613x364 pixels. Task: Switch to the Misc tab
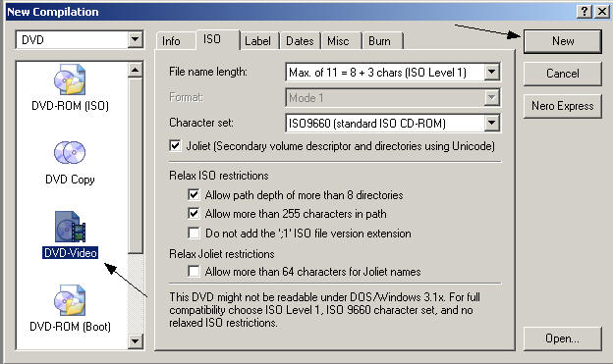click(x=338, y=41)
